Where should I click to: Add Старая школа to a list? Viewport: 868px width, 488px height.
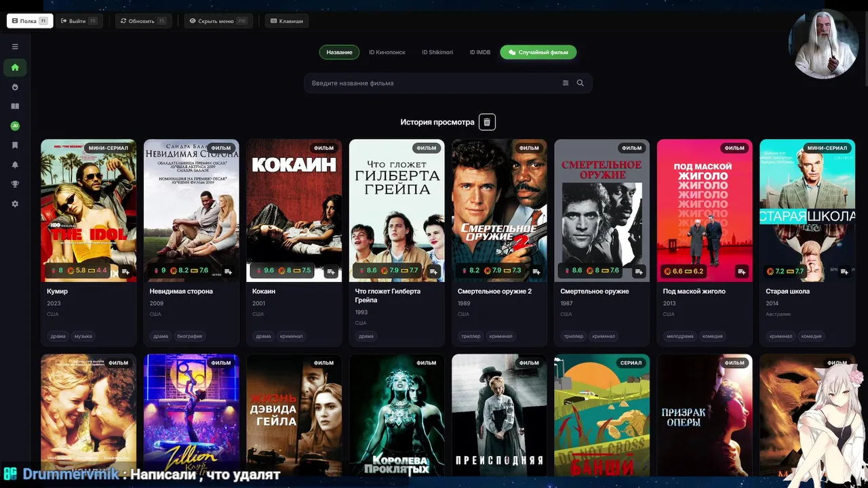tap(844, 271)
